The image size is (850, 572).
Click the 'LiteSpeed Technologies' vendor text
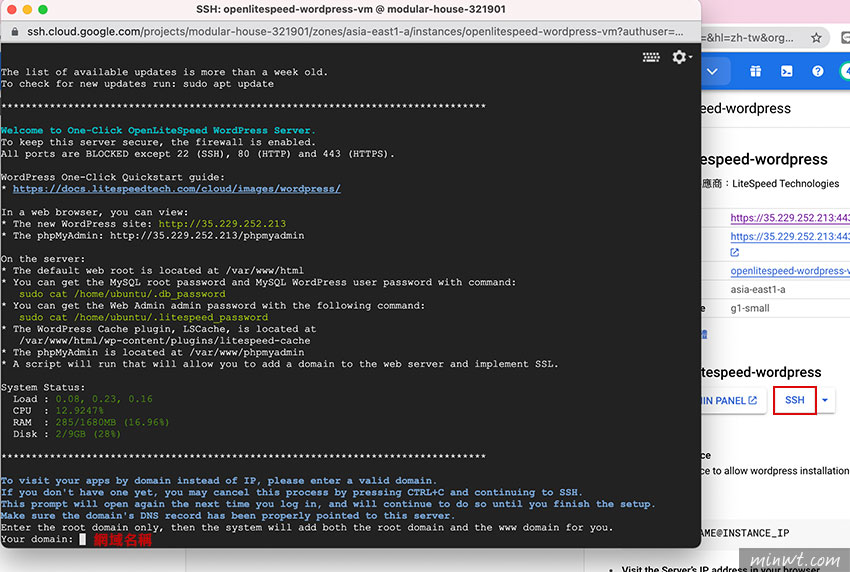click(x=785, y=184)
